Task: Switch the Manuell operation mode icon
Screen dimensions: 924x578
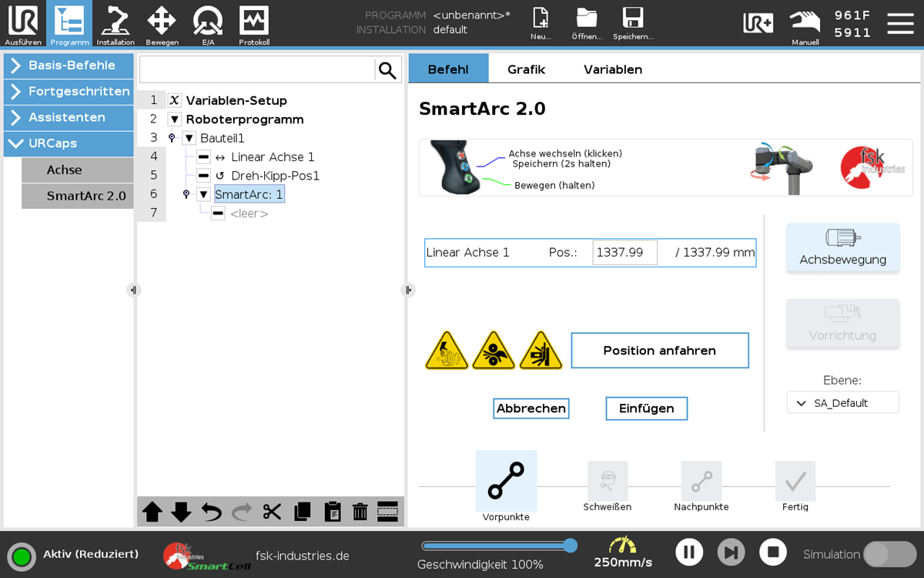Action: coord(805,25)
